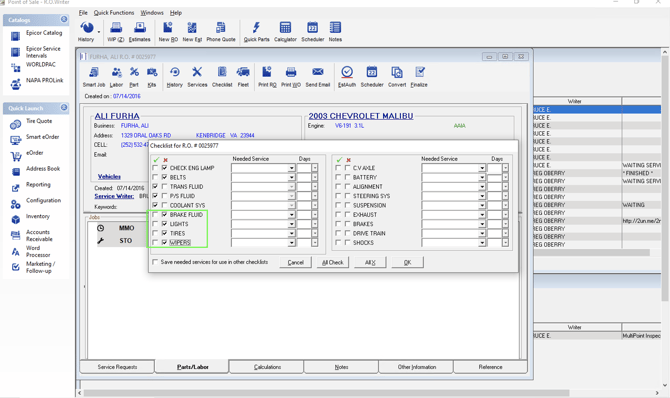Open Fleet in the R.O. toolbar
The width and height of the screenshot is (670, 398).
tap(243, 77)
